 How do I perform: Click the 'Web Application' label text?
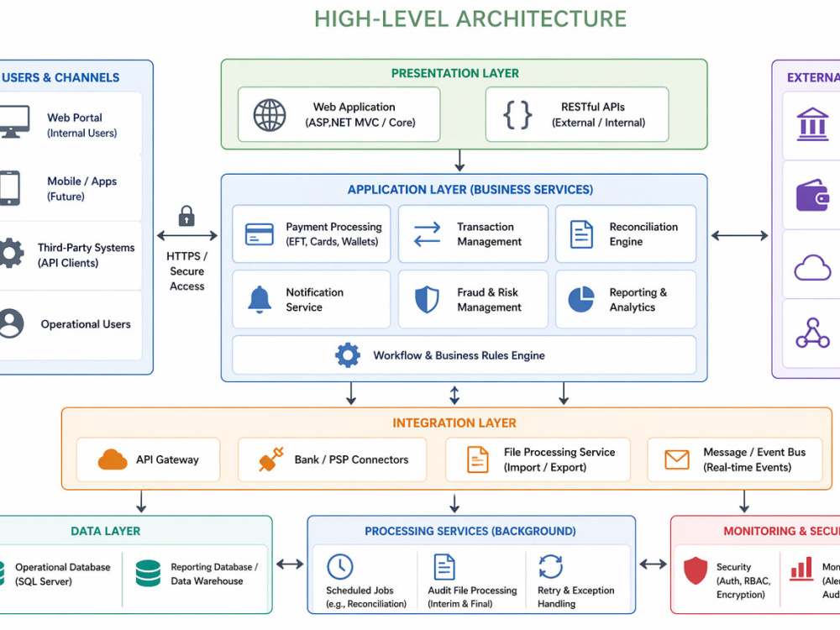pos(354,108)
